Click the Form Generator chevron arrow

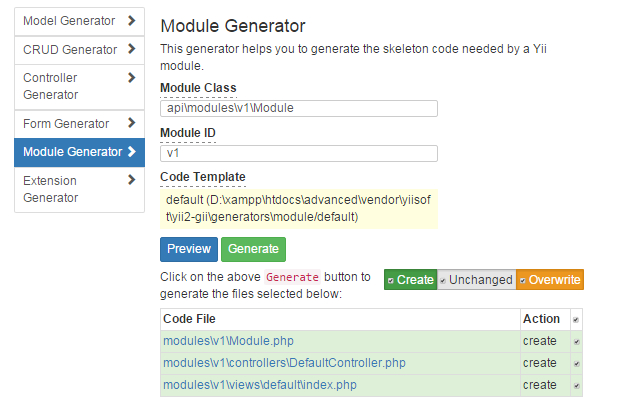click(133, 123)
